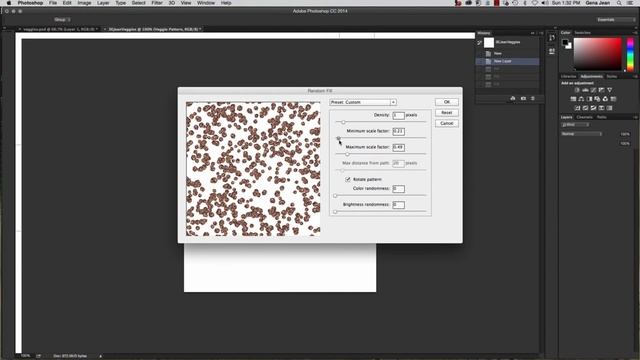Screen dimensions: 640x360
Task: Click the Brightness randomness input field
Action: click(x=398, y=205)
